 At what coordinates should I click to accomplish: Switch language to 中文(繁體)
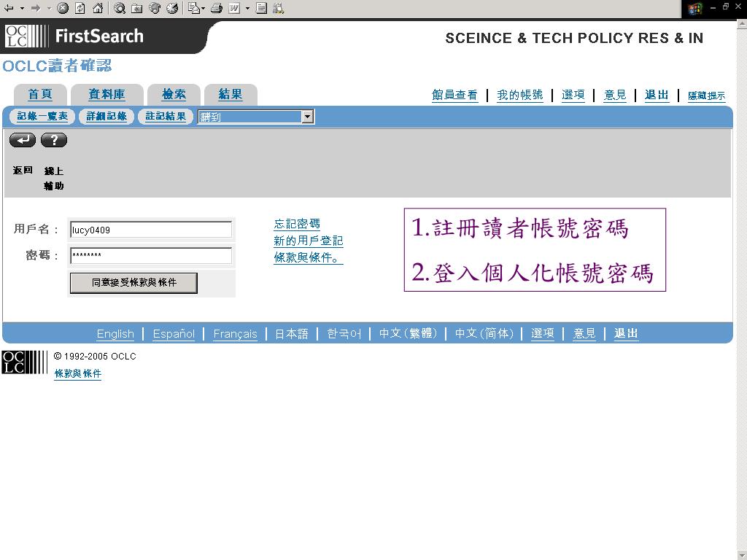coord(409,334)
